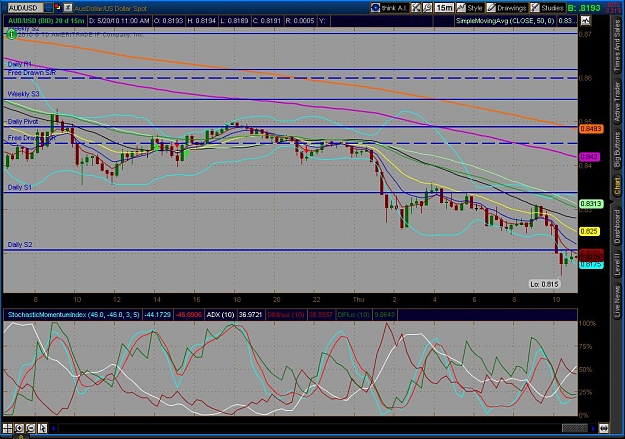Viewport: 625px width, 439px height.
Task: Open the Big Buttons side tab
Action: pyautogui.click(x=617, y=150)
